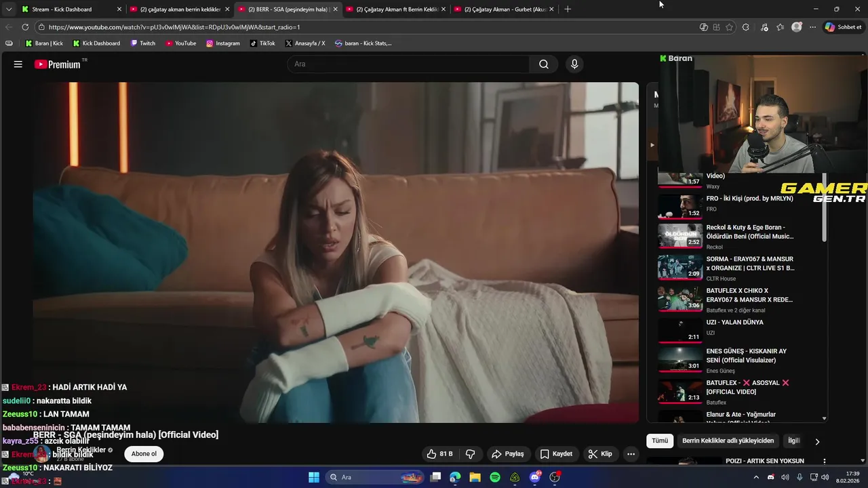Open YouTube bookmark
The image size is (868, 488).
pyautogui.click(x=181, y=43)
